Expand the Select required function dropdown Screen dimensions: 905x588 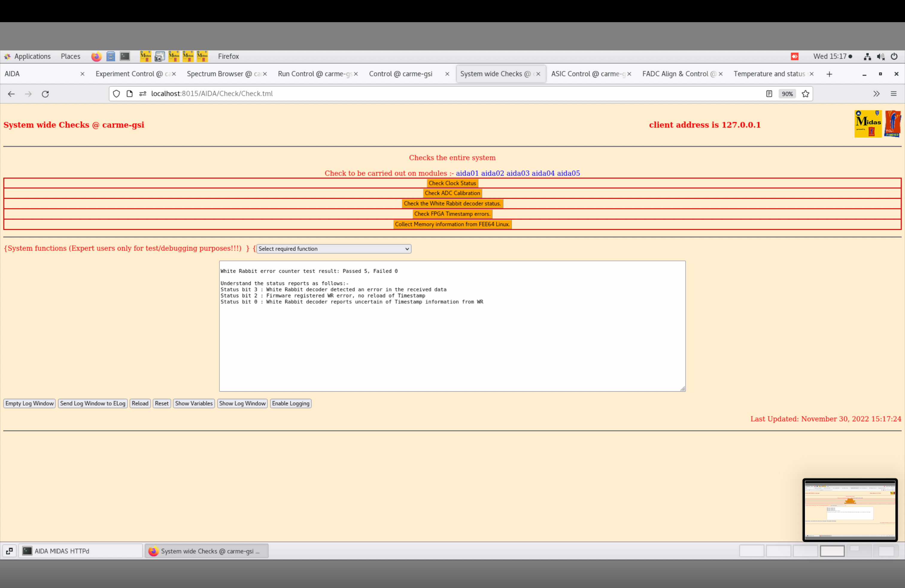(x=333, y=249)
